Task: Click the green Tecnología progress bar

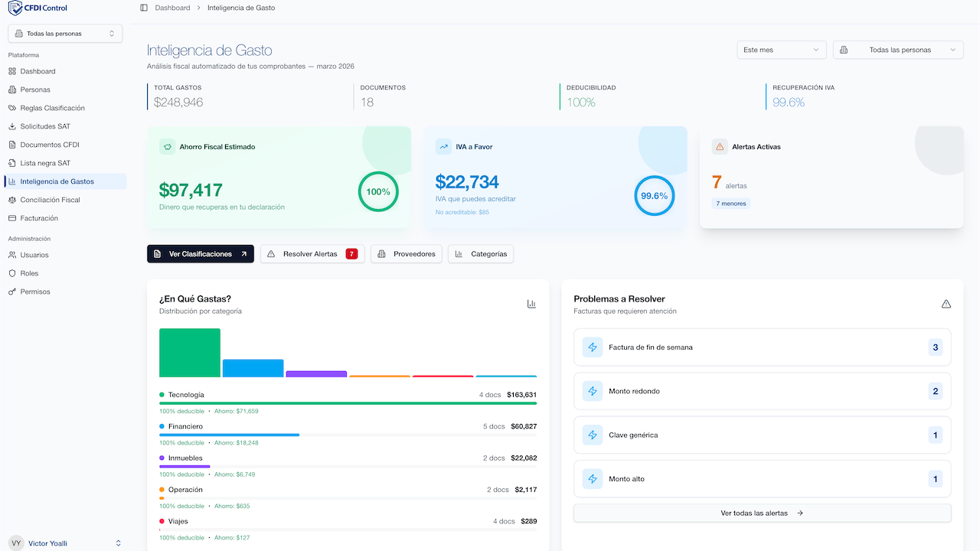Action: point(348,401)
